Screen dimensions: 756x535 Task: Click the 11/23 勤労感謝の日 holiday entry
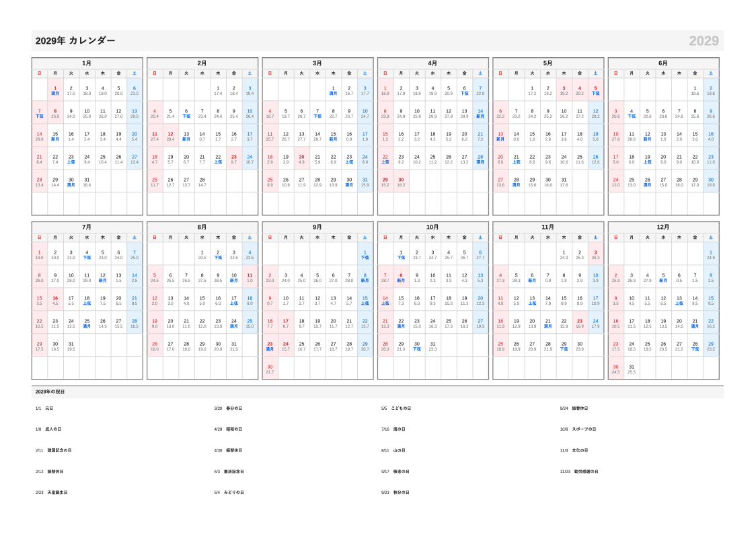pos(579,471)
